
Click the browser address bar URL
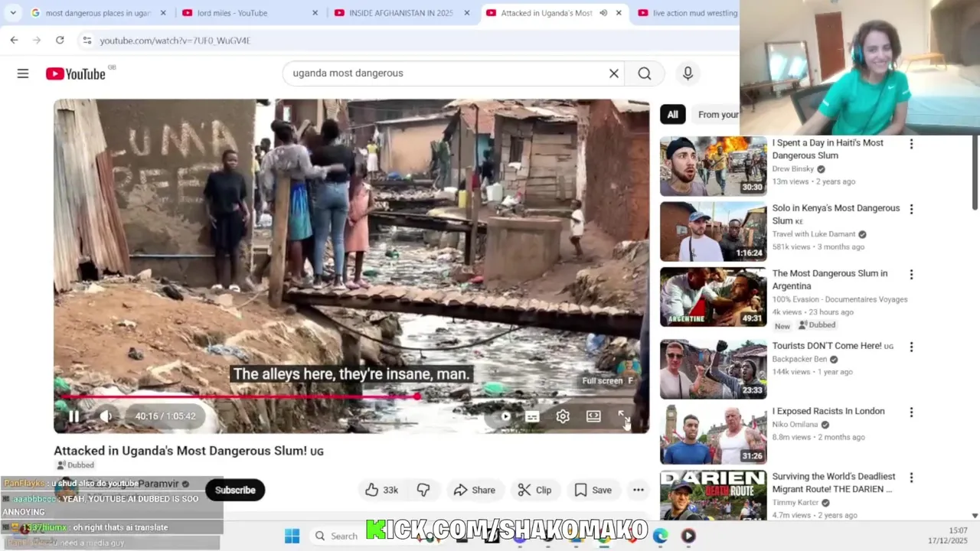tap(175, 41)
